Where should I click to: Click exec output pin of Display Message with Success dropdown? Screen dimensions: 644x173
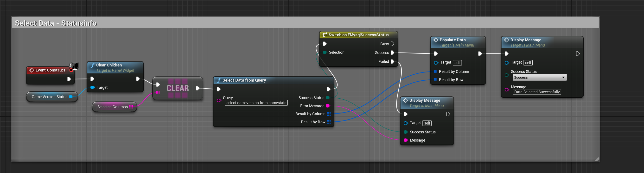578,54
